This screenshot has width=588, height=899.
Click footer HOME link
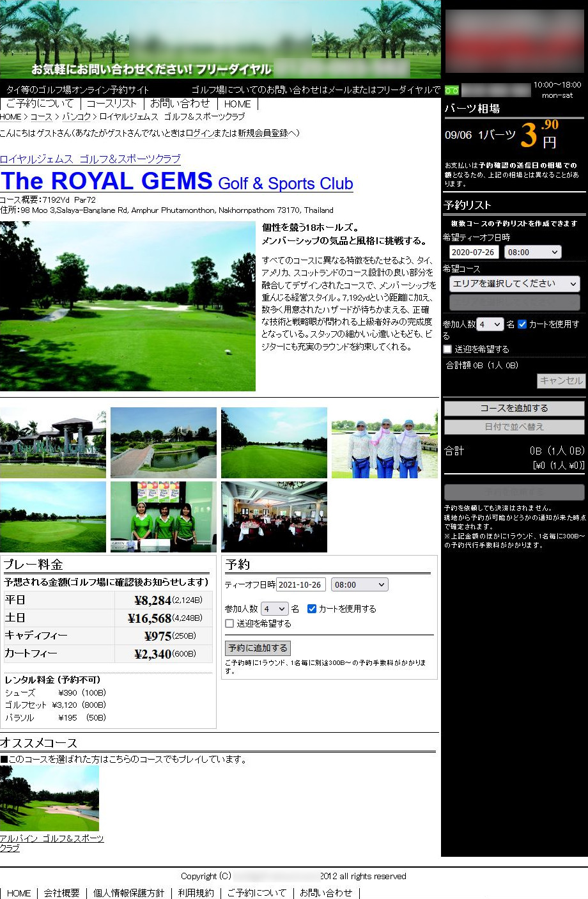pos(19,893)
